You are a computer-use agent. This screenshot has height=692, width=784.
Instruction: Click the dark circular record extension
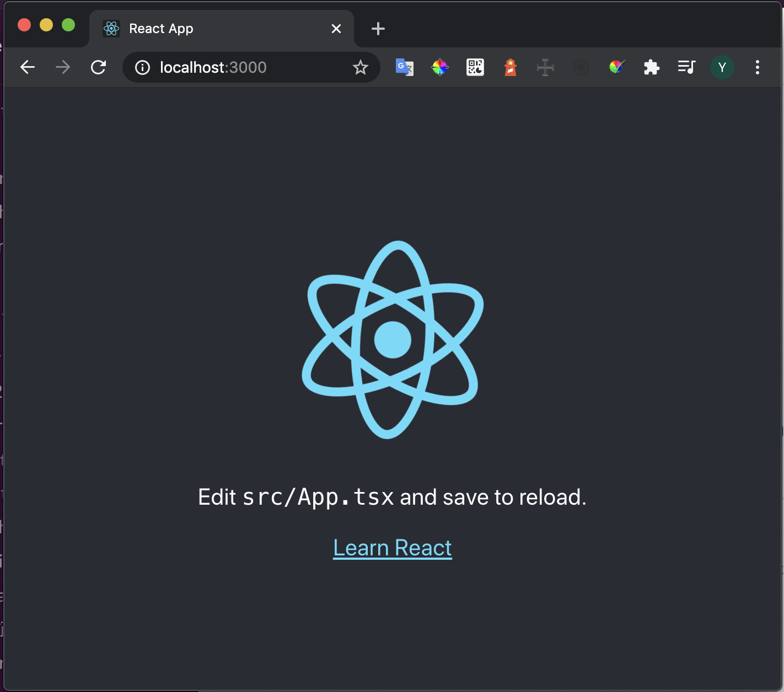(581, 67)
